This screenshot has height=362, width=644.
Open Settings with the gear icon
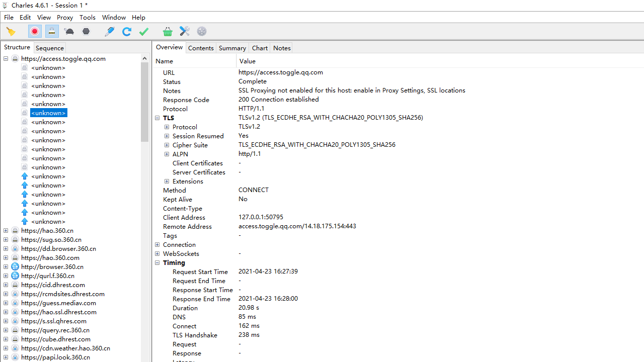click(202, 32)
